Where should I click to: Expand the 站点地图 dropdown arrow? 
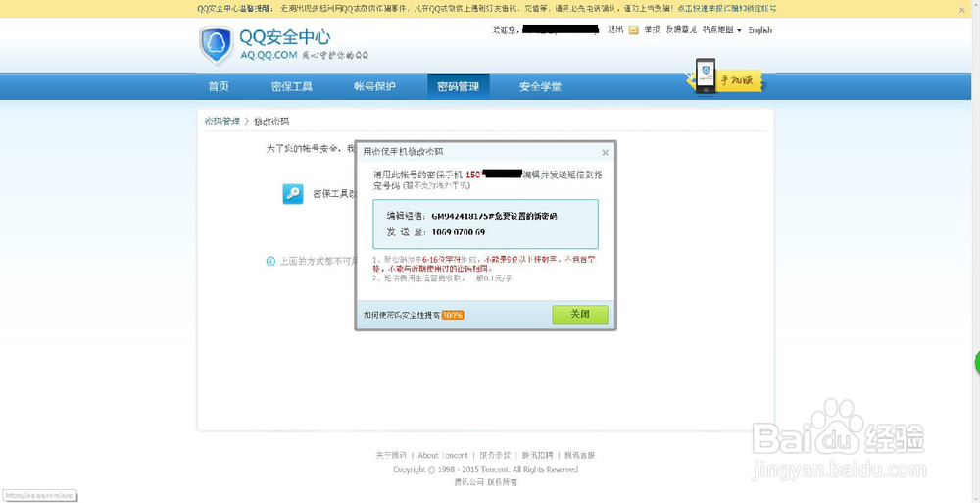(739, 30)
